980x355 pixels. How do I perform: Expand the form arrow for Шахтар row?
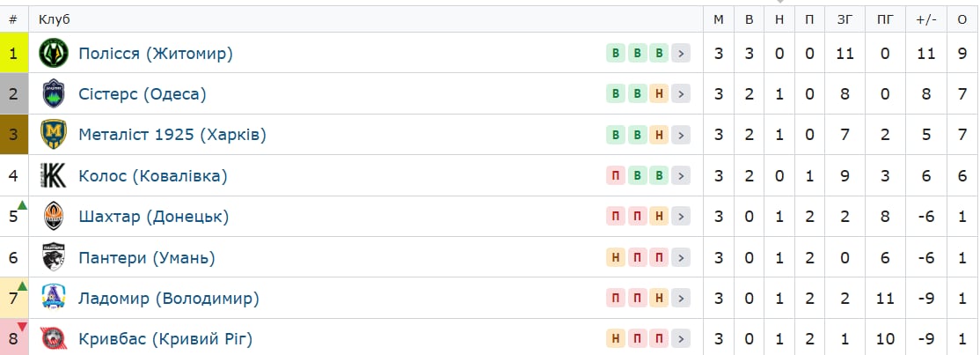click(681, 216)
